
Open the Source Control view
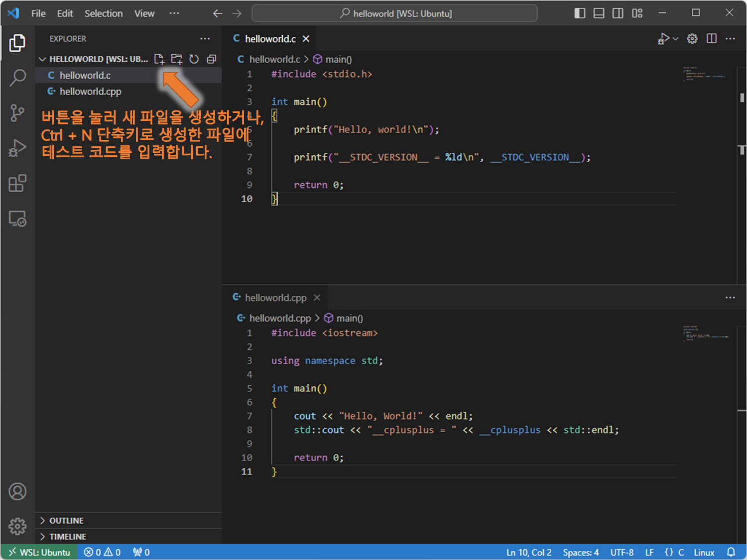coord(17,113)
